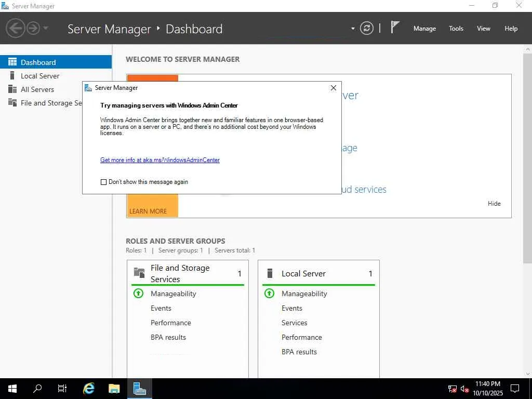Click the network status tray icon
The width and height of the screenshot is (532, 399).
pyautogui.click(x=453, y=389)
